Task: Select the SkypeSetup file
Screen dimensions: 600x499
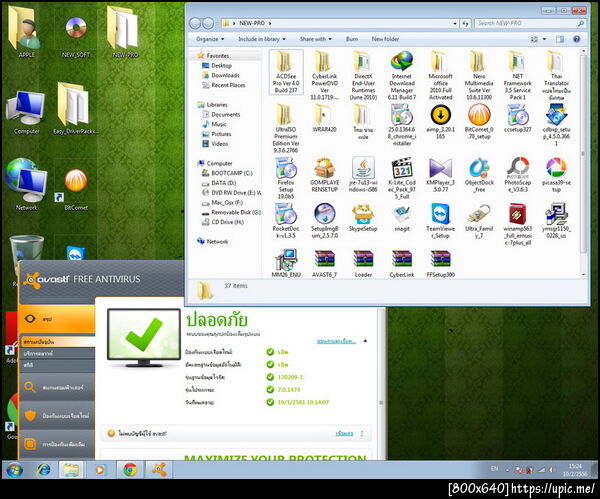Action: tap(363, 217)
